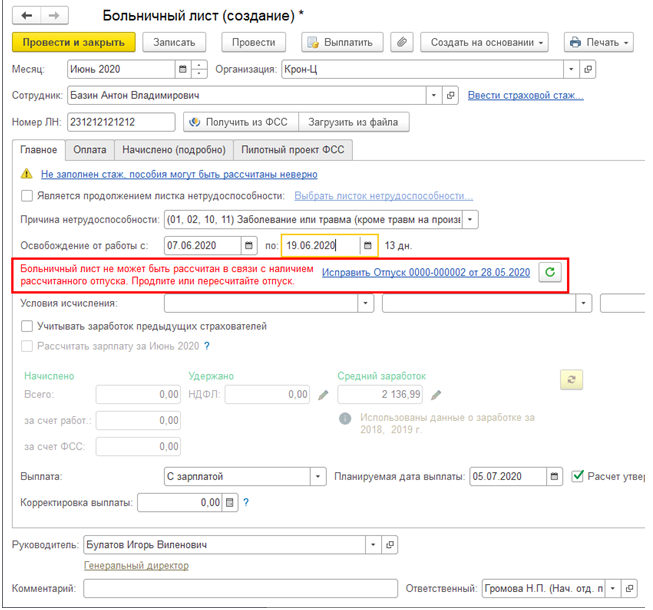The image size is (653, 610).
Task: Open the Создать на основании menu
Action: (484, 42)
